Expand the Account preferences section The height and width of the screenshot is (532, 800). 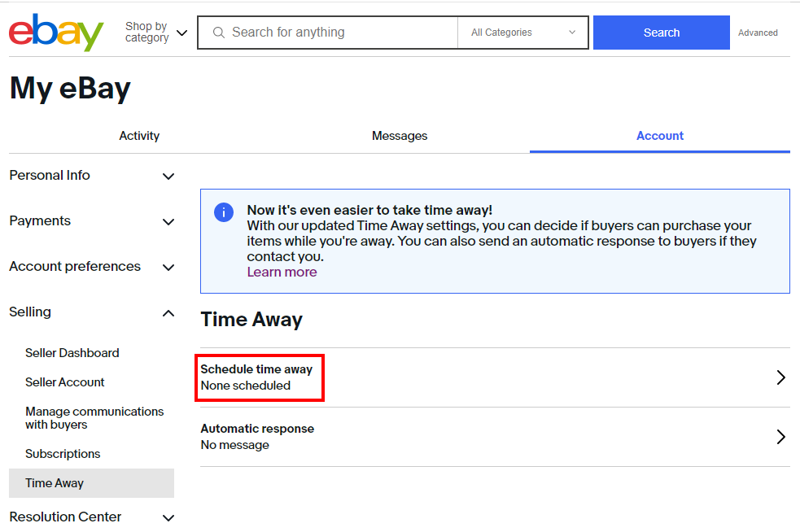pos(92,266)
